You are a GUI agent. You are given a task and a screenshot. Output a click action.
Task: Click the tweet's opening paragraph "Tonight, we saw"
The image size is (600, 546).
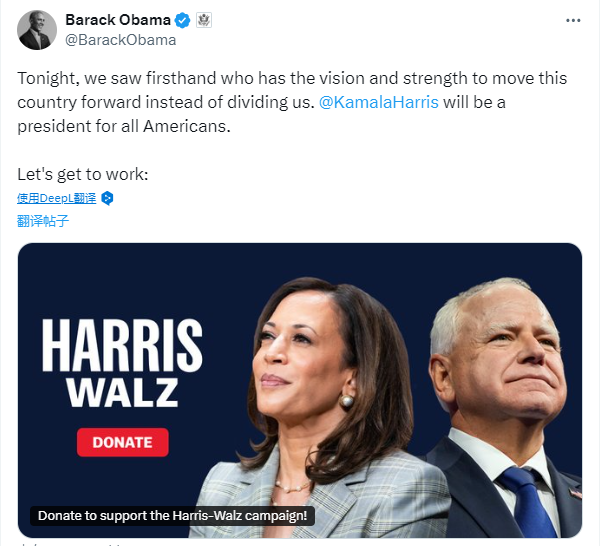click(292, 102)
